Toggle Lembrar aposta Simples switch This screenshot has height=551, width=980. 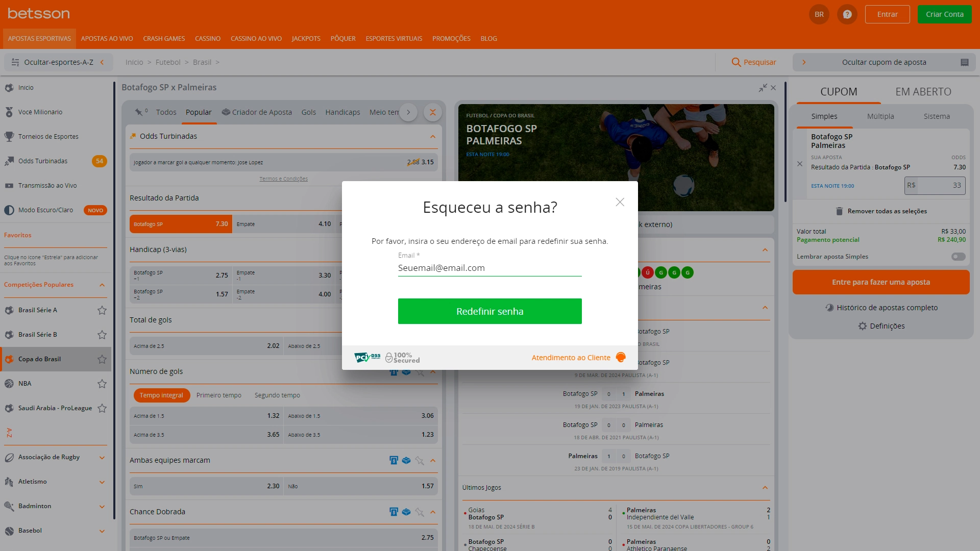click(958, 257)
